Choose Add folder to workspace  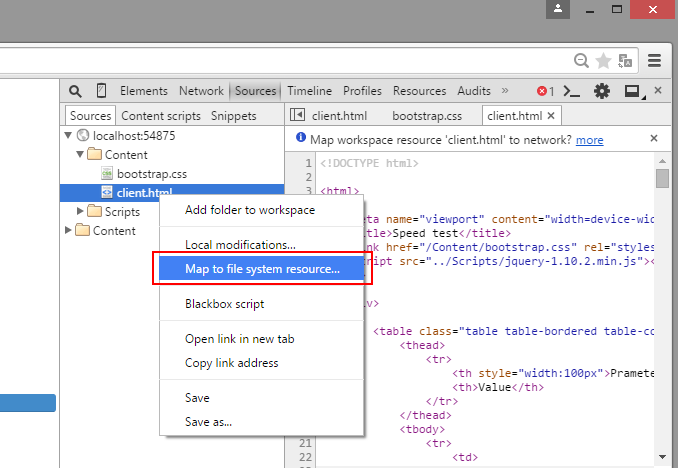(x=262, y=210)
